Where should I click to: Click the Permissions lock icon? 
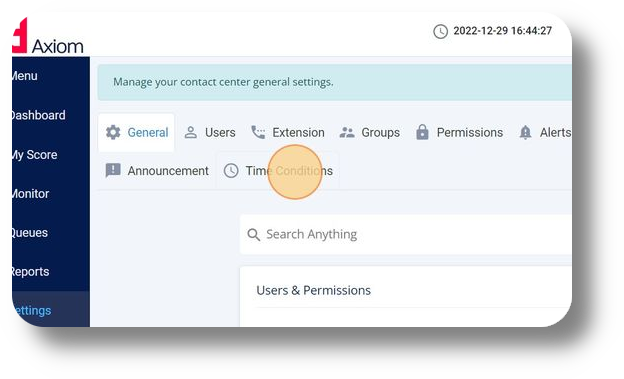click(422, 132)
